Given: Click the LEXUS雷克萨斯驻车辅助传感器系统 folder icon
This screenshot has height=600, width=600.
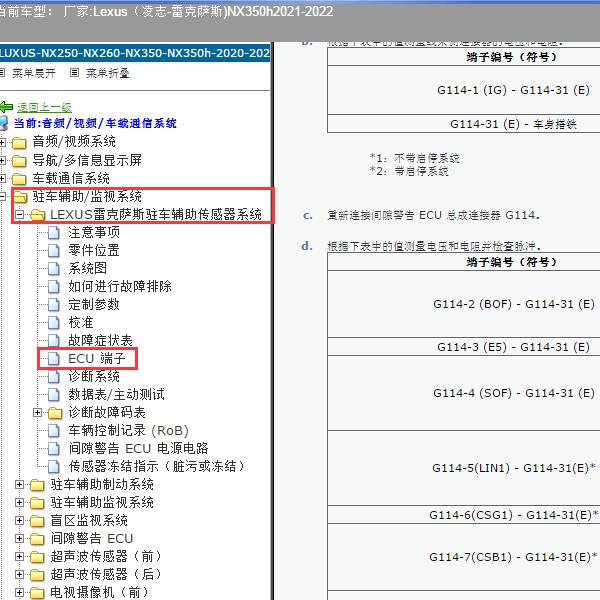Looking at the screenshot, I should point(38,215).
